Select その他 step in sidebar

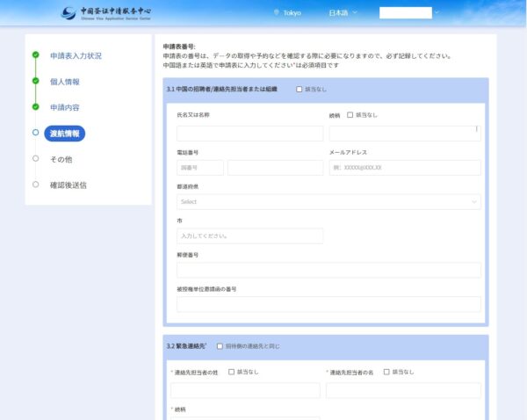pyautogui.click(x=61, y=159)
